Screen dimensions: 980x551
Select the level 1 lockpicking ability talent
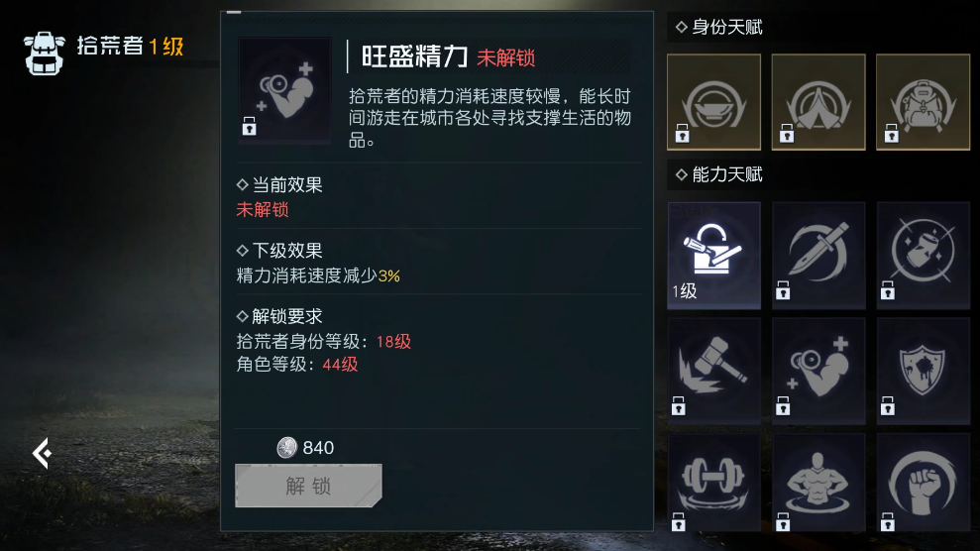(713, 255)
